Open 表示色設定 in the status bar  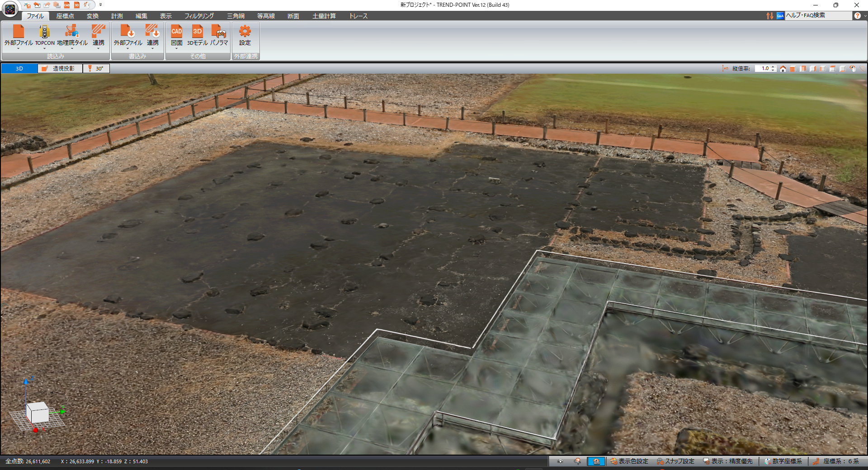coord(629,461)
